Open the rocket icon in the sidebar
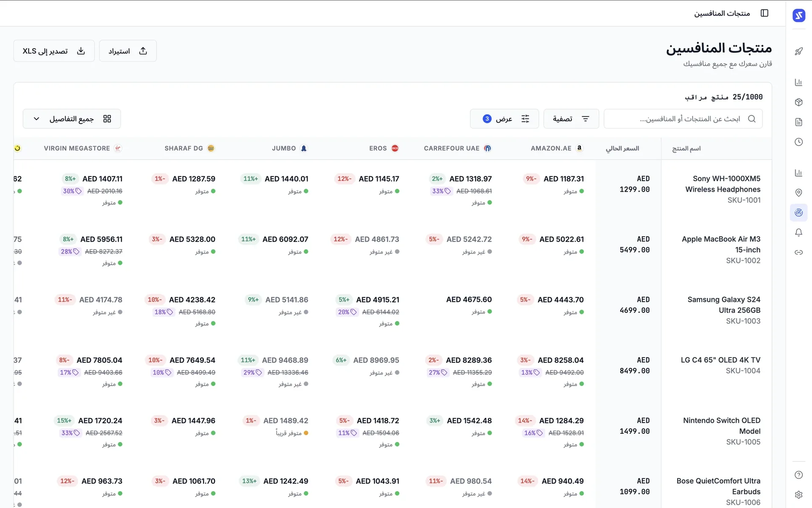 coord(798,51)
